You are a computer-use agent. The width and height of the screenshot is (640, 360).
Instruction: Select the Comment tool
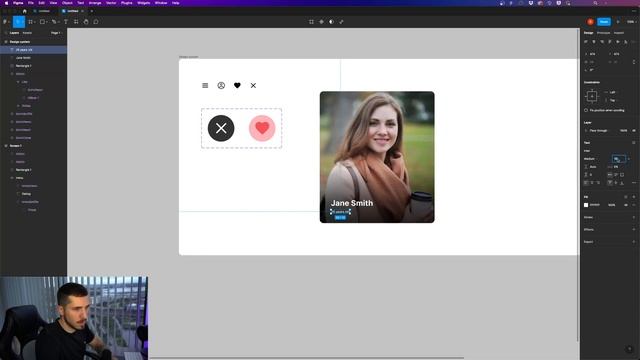pyautogui.click(x=96, y=22)
